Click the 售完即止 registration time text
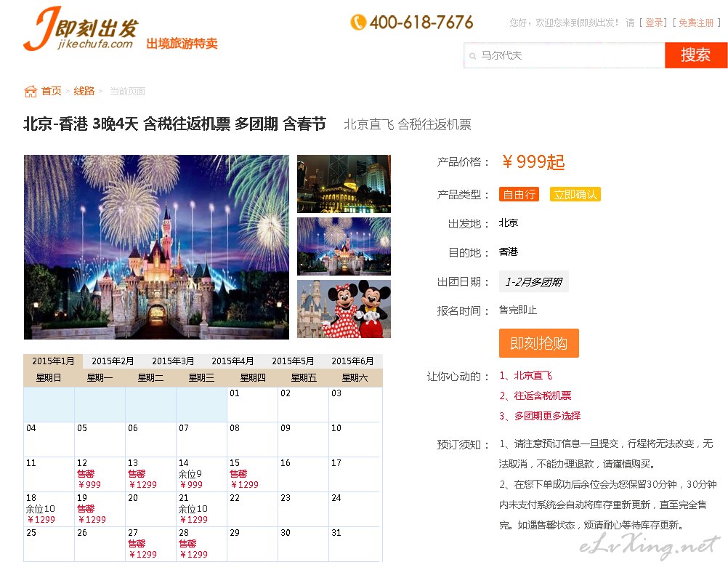This screenshot has width=728, height=570. coord(518,310)
